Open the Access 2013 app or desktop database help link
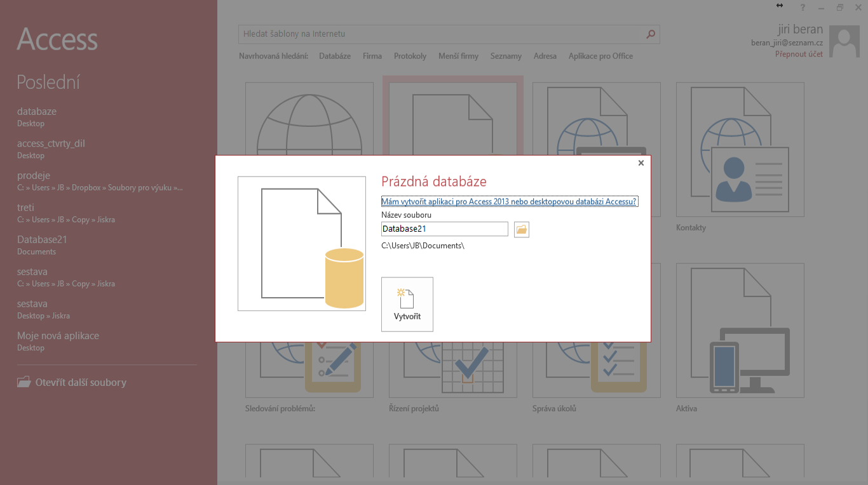868x485 pixels. point(509,202)
